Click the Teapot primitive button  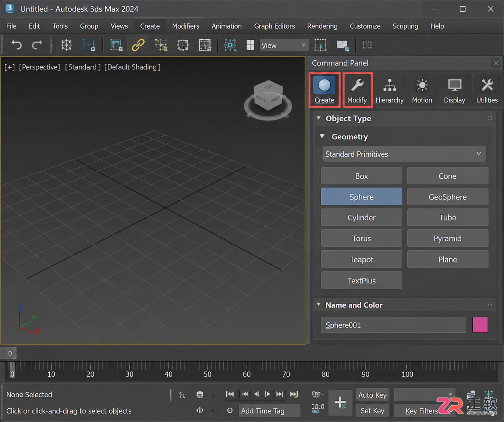click(361, 259)
